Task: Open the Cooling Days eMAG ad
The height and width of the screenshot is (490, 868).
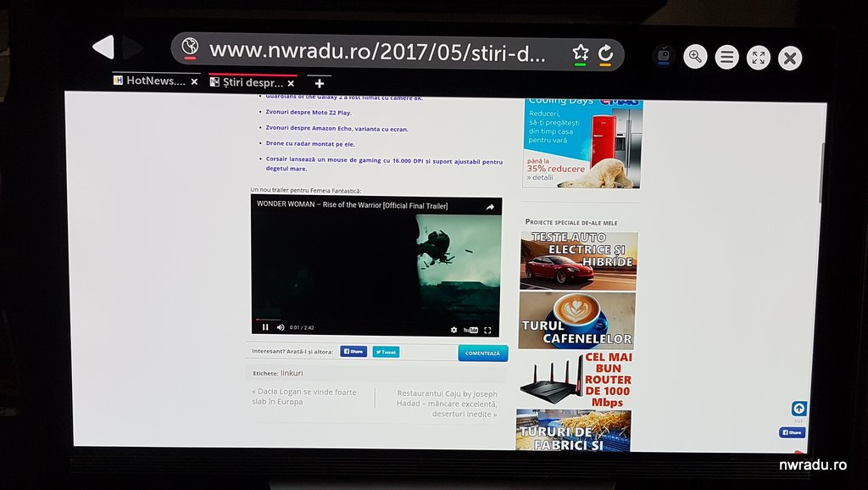Action: click(581, 144)
